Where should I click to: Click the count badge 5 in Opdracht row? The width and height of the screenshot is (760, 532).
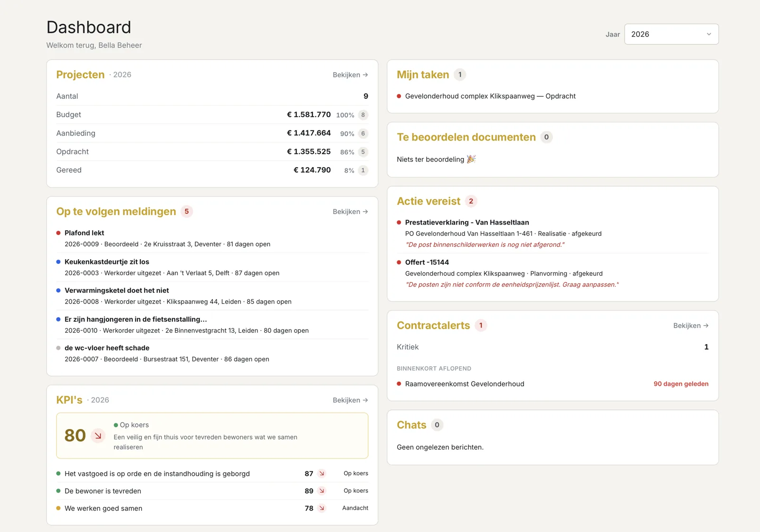pos(363,152)
